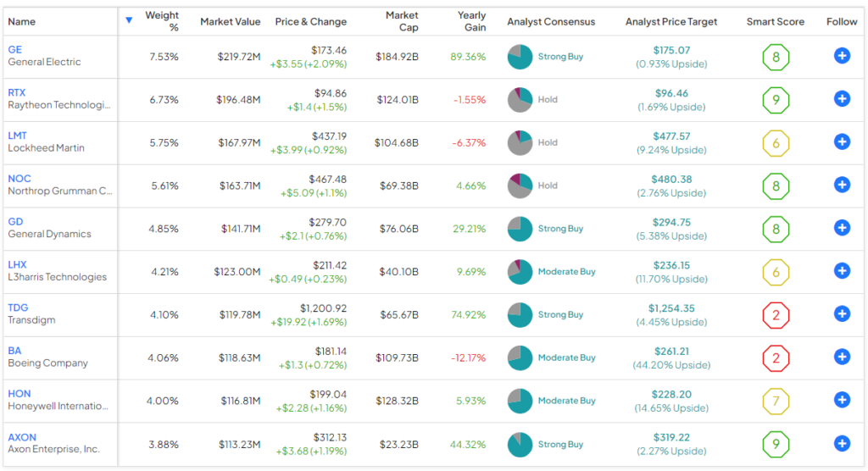Click General Dynamics Strong Buy consensus
This screenshot has height=471, width=868.
(x=560, y=229)
